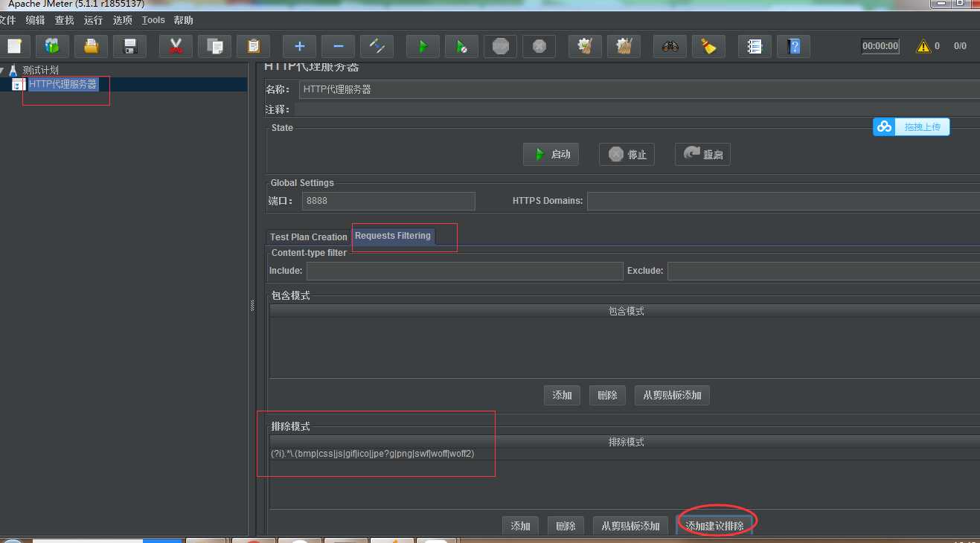This screenshot has width=980, height=543.
Task: Click the 注释 comment input field
Action: pos(637,109)
